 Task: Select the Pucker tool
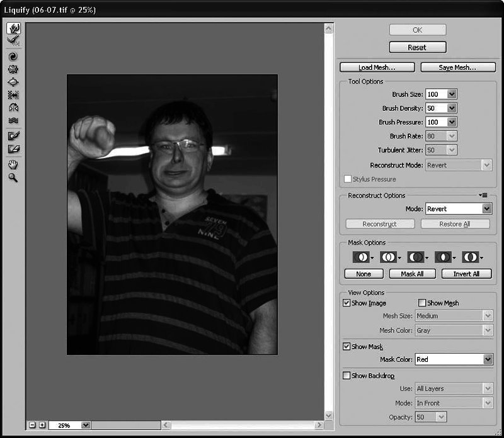(13, 69)
